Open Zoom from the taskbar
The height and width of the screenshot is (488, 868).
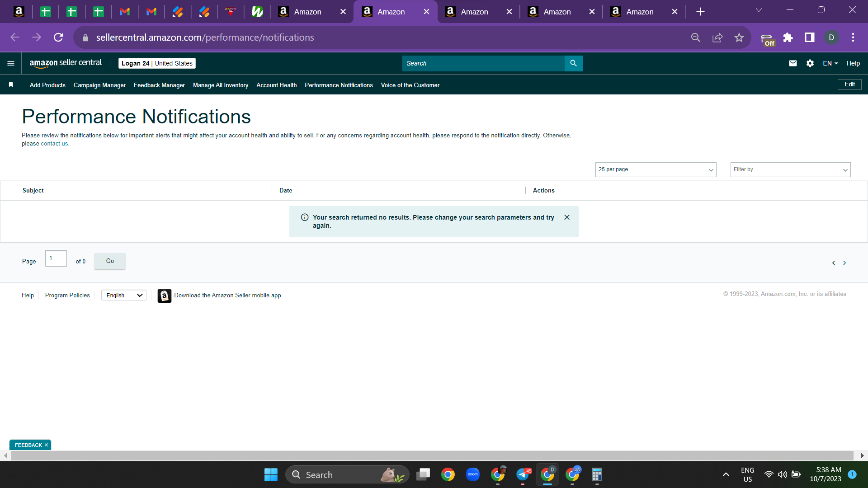(473, 474)
